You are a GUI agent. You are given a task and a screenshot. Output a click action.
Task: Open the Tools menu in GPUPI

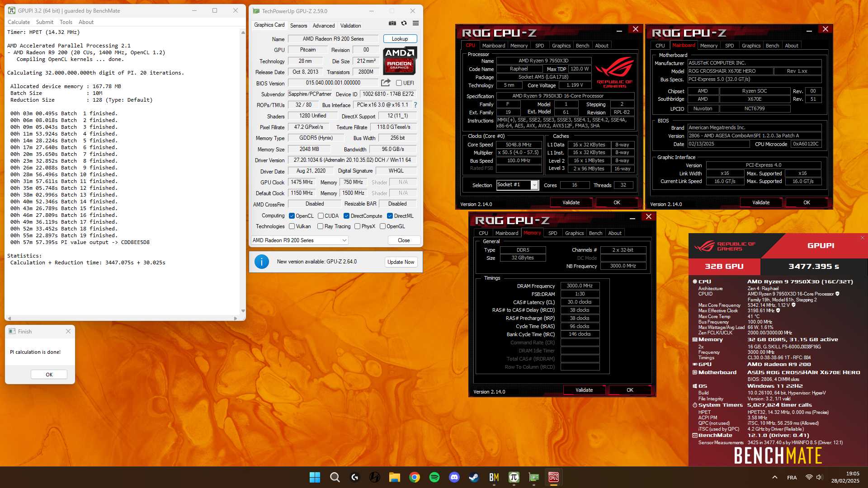[66, 22]
